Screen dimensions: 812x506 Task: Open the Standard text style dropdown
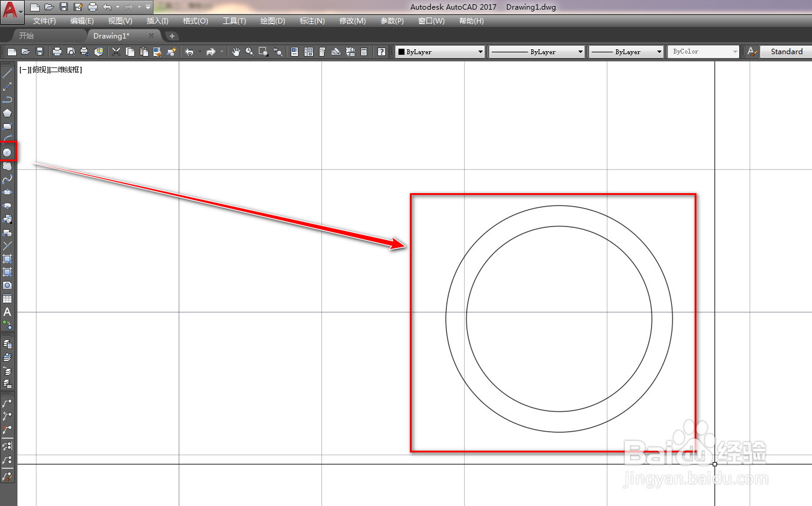786,52
